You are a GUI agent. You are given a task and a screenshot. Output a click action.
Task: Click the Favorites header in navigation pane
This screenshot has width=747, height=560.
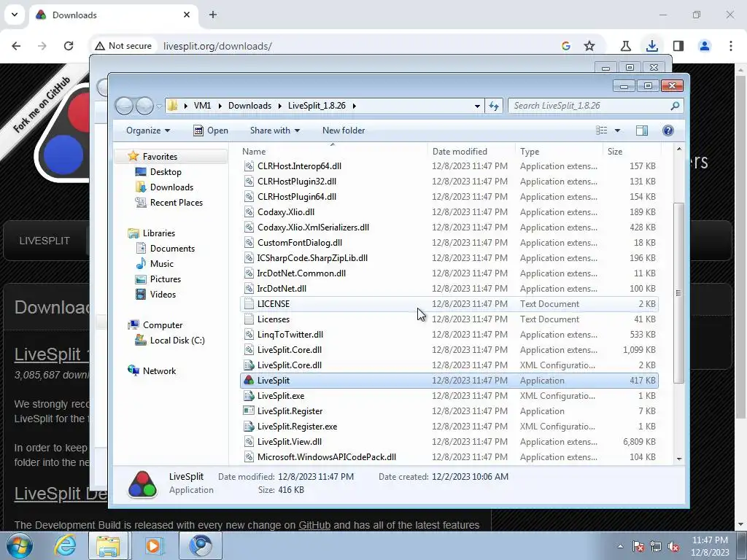[x=171, y=157]
